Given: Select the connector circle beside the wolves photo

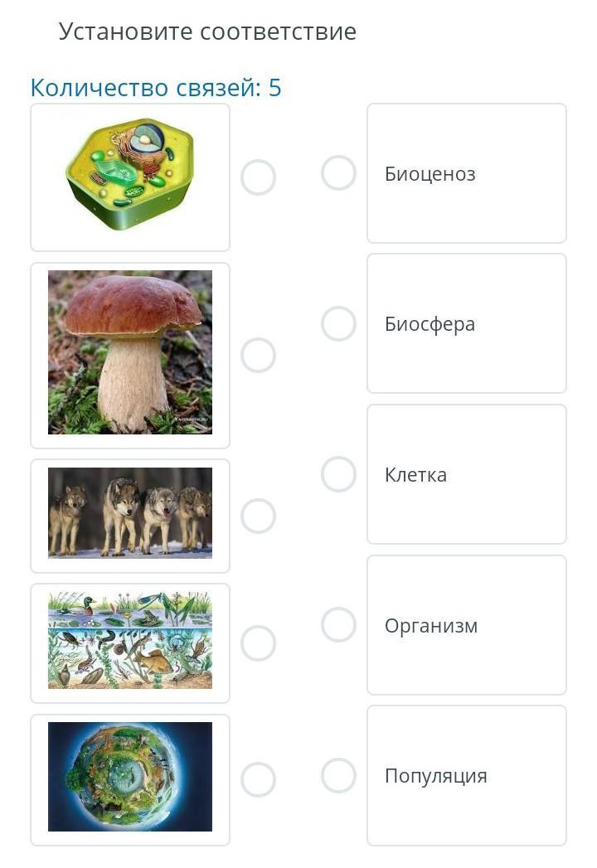Looking at the screenshot, I should tap(258, 516).
